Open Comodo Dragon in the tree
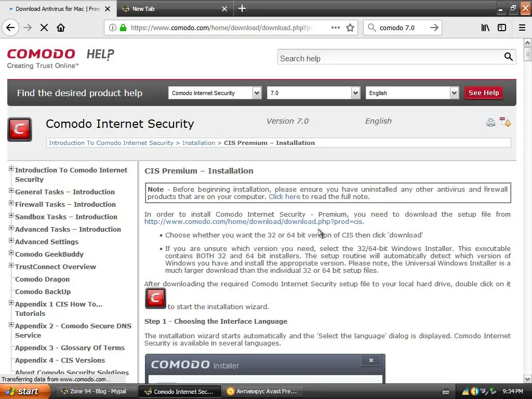This screenshot has width=532, height=399. tap(43, 279)
